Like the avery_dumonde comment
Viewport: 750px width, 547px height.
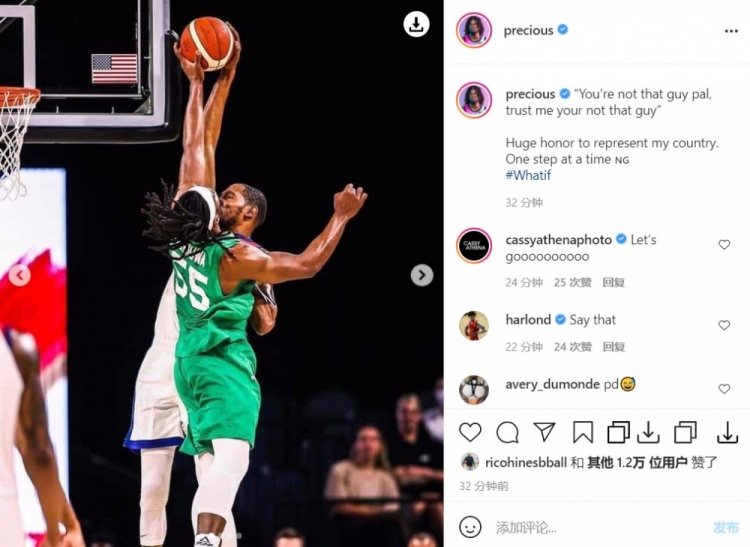[724, 389]
